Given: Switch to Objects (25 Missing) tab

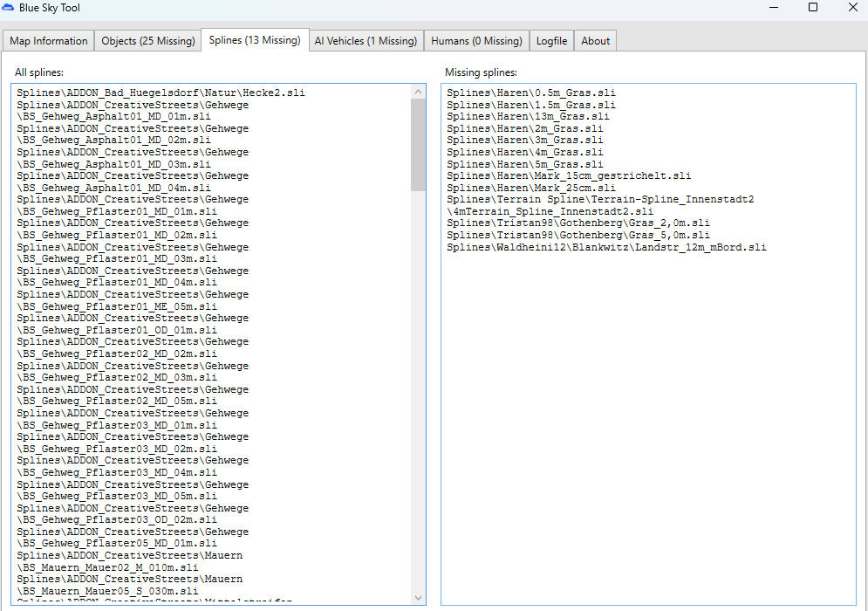Looking at the screenshot, I should pos(148,41).
